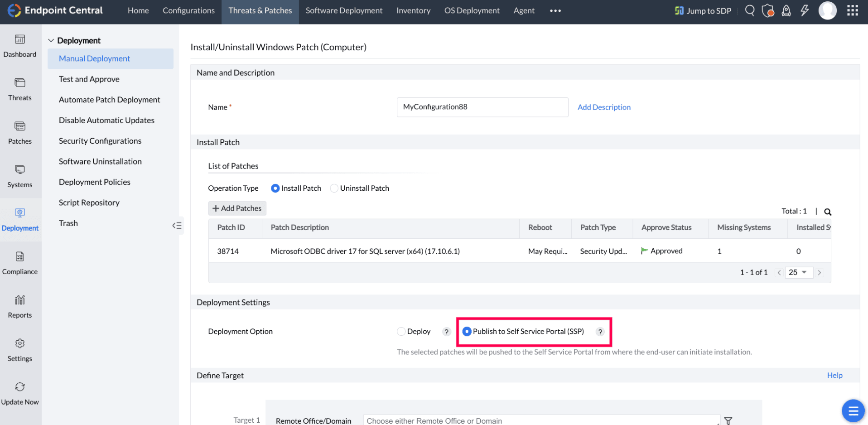This screenshot has height=425, width=868.
Task: Open the search icon in top bar
Action: tap(750, 10)
